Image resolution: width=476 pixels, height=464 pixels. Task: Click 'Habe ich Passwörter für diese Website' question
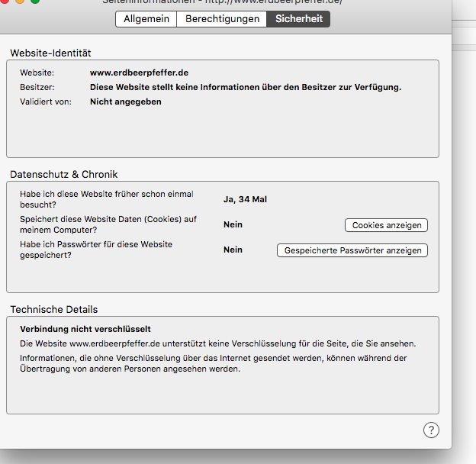(96, 250)
